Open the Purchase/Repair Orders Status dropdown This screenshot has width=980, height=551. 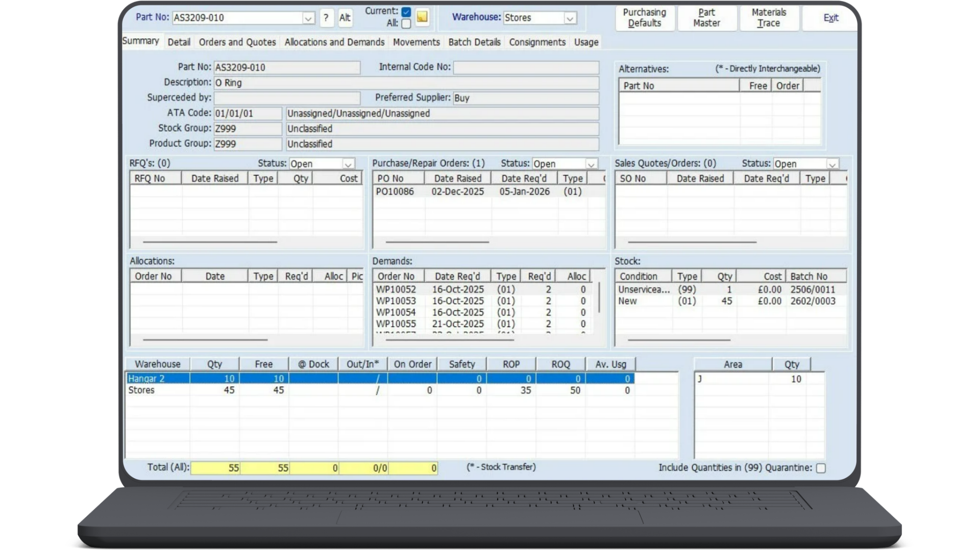tap(591, 164)
